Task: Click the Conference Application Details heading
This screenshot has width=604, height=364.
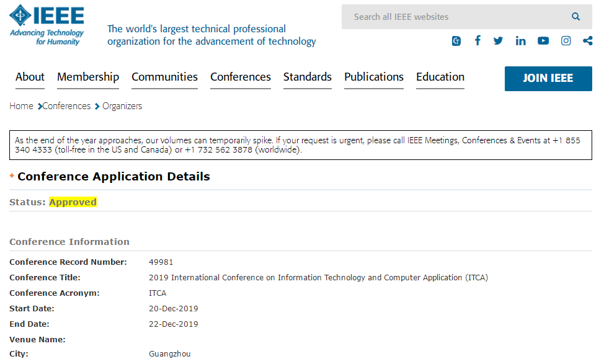Action: (x=113, y=176)
